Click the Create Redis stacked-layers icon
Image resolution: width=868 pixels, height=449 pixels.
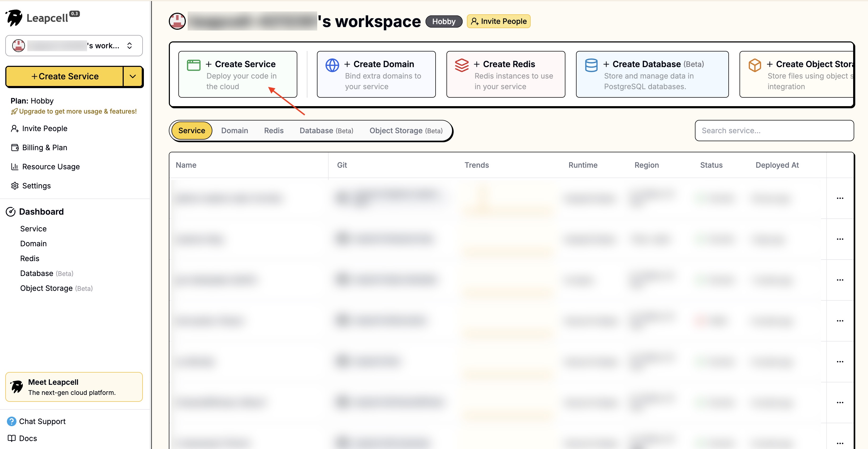tap(461, 65)
